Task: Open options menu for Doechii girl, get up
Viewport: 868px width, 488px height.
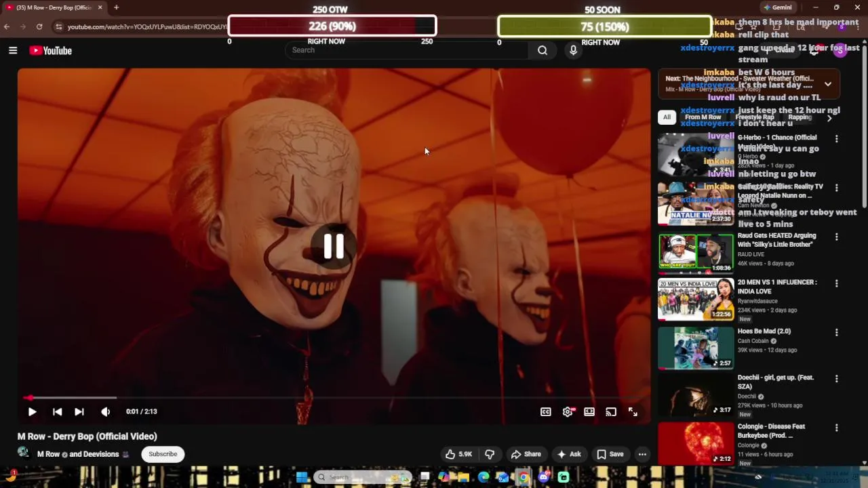Action: point(836,379)
